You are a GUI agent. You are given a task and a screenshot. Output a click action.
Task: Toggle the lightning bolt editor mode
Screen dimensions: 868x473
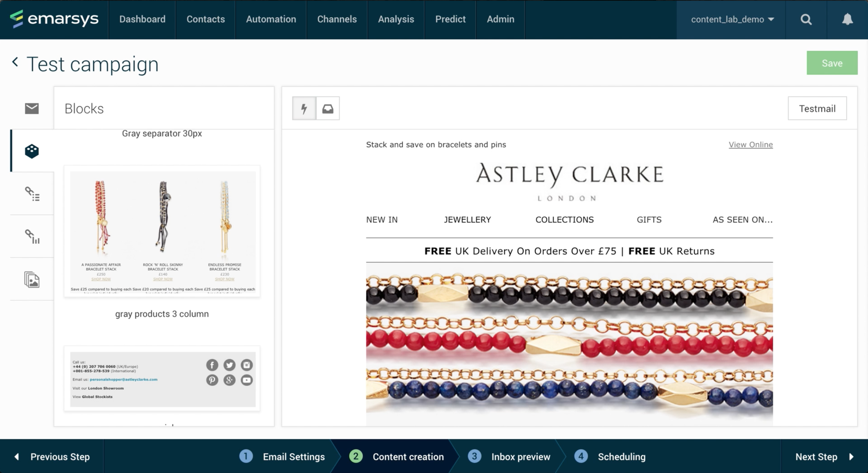click(304, 109)
